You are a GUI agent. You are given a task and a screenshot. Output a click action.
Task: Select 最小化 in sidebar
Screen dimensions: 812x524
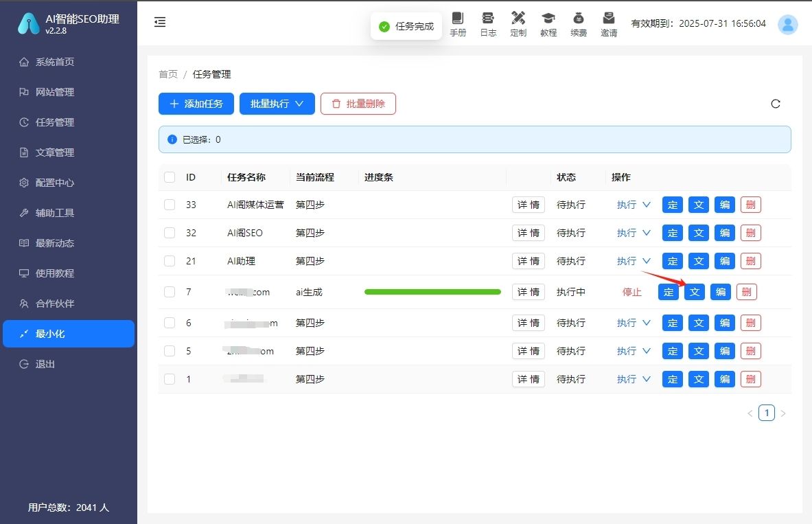69,334
